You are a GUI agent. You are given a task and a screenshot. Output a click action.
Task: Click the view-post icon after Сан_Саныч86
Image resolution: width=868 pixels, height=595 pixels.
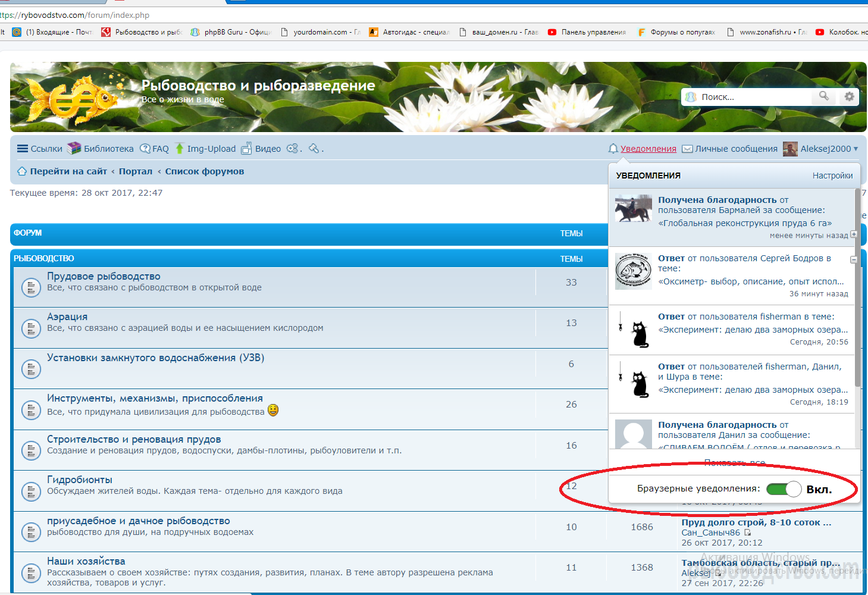[x=748, y=533]
